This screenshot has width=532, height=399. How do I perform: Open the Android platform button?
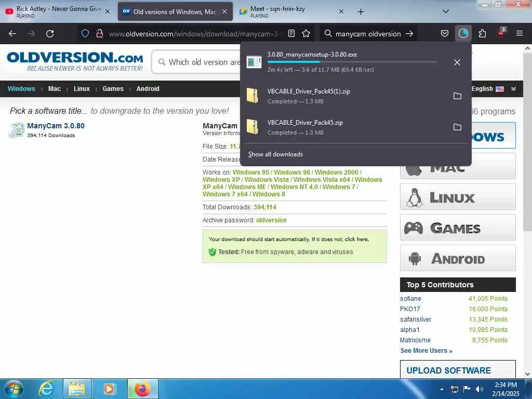click(458, 258)
